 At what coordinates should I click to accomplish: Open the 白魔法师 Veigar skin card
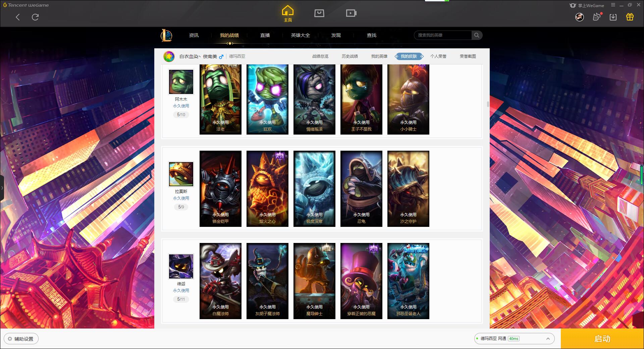(220, 281)
